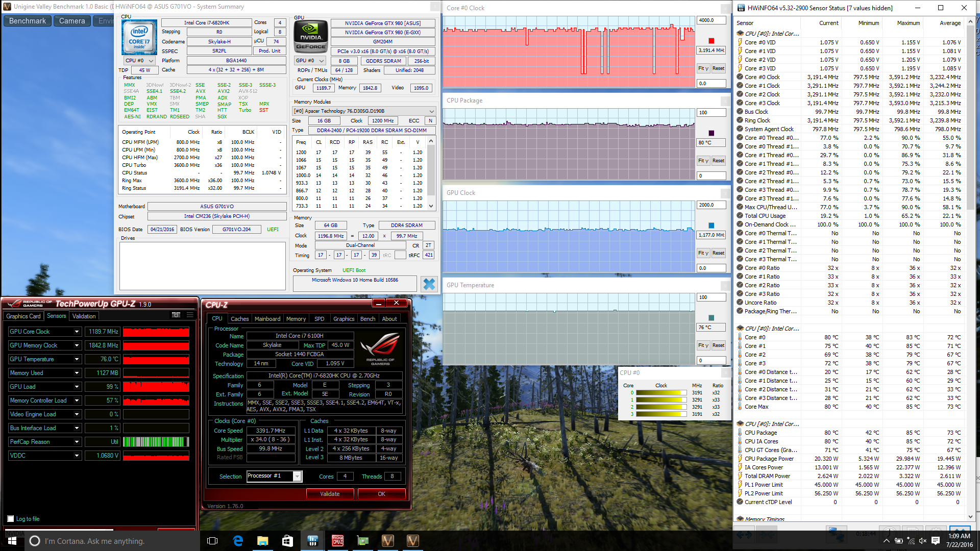Click the Valley Benchmark button
980x551 pixels.
[28, 21]
